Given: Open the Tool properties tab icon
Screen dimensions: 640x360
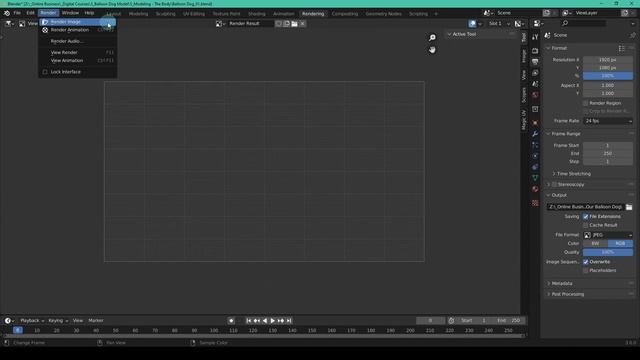Looking at the screenshot, I should click(535, 38).
